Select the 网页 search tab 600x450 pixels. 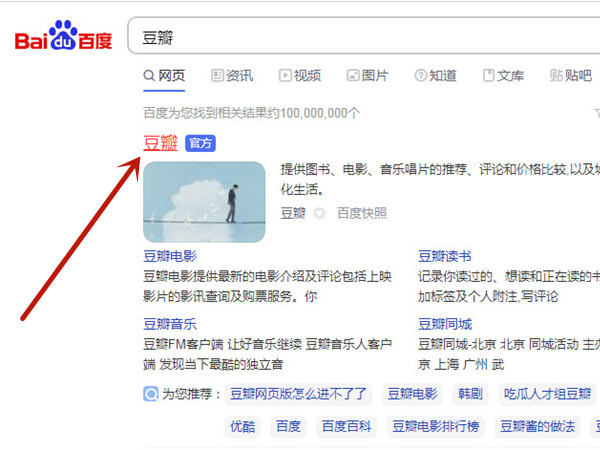(x=165, y=76)
